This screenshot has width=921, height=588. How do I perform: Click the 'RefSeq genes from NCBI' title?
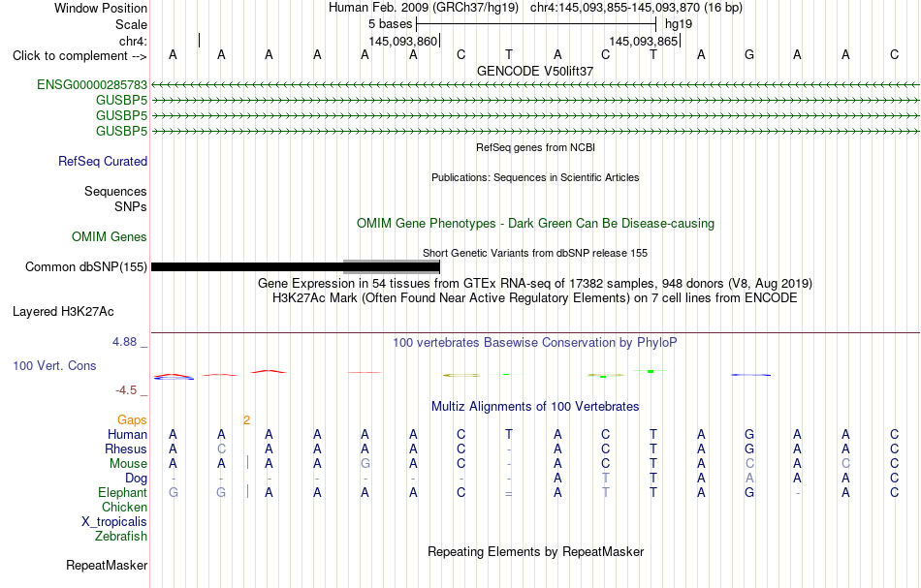535,147
